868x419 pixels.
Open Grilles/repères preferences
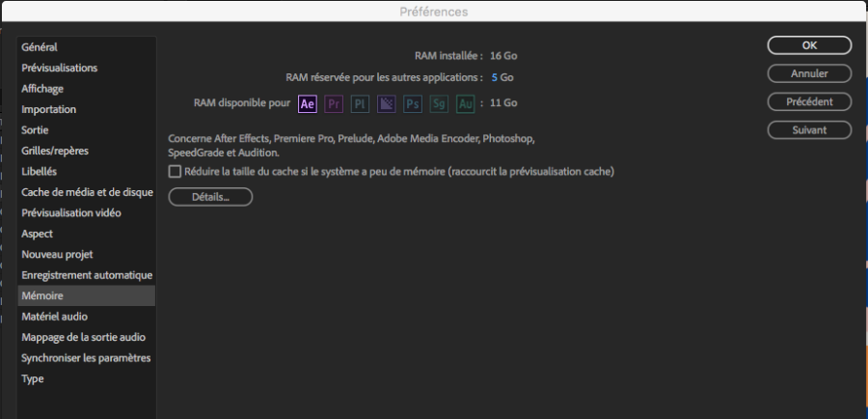87,151
